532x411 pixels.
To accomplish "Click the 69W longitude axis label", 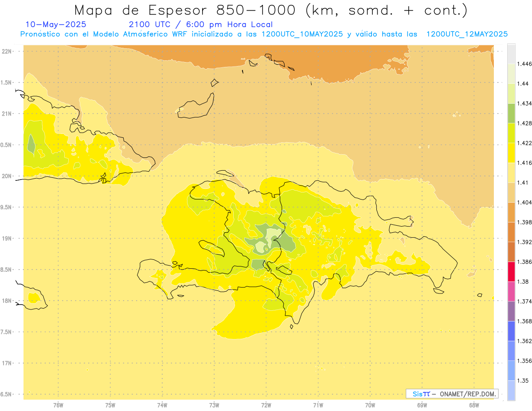I will coord(422,405).
